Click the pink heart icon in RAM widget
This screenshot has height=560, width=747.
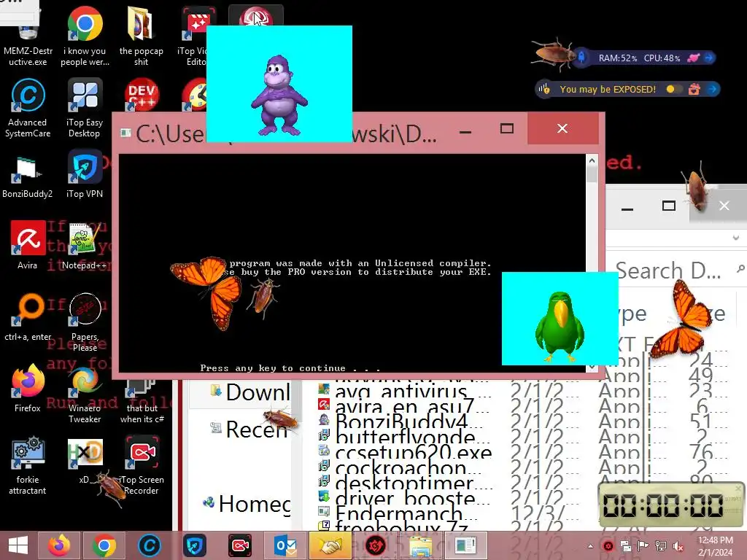click(x=694, y=58)
